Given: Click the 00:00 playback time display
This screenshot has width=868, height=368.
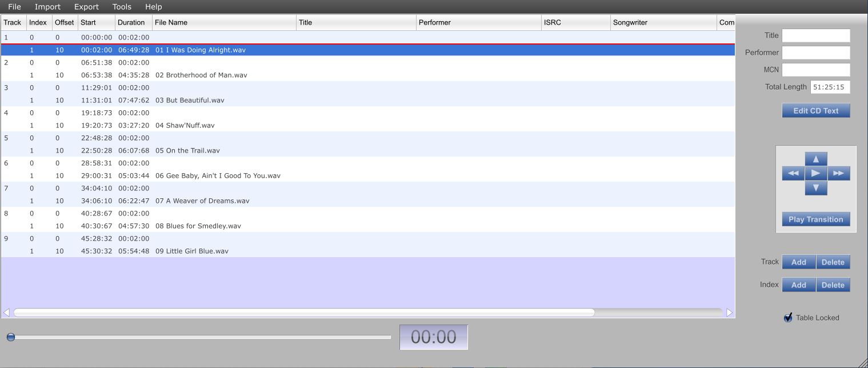Looking at the screenshot, I should 433,337.
